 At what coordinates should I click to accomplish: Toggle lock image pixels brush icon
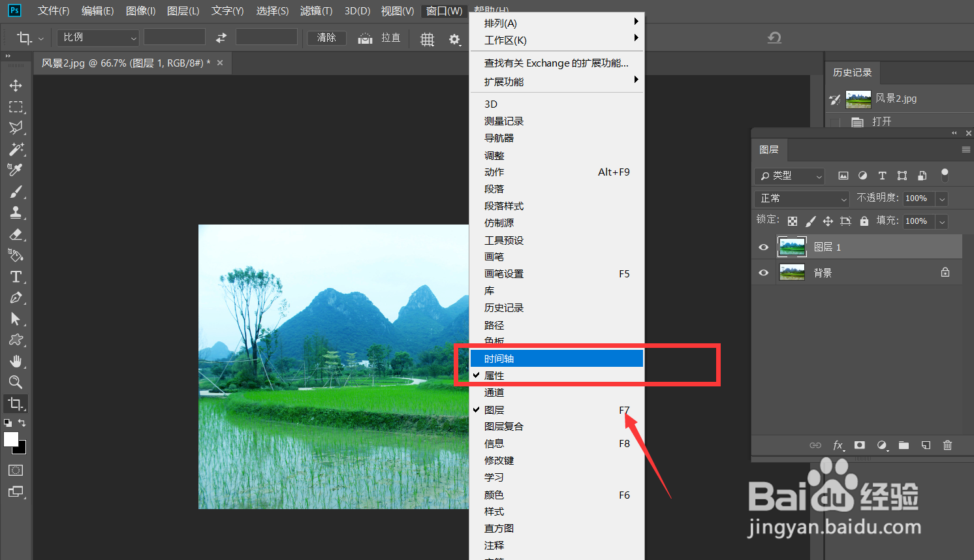click(810, 221)
